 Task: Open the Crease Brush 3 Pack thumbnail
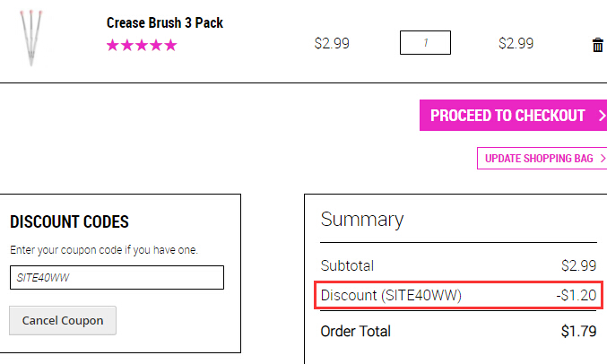click(x=31, y=38)
